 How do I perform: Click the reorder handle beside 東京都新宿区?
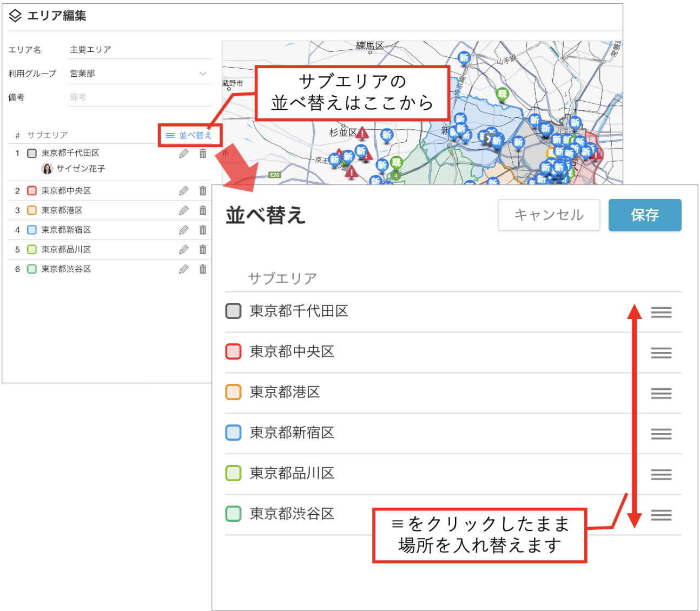point(661,434)
